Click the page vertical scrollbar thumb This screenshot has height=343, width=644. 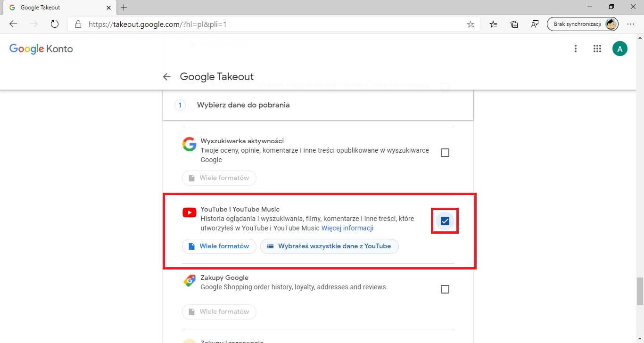[x=640, y=292]
